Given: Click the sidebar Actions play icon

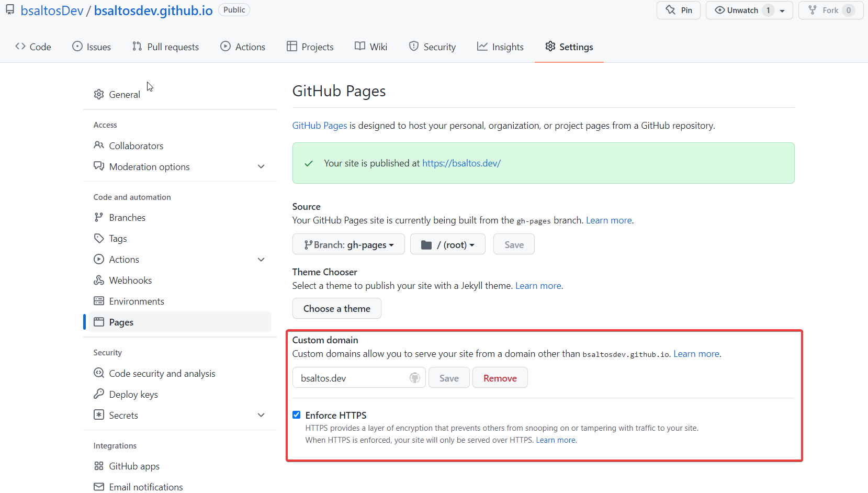Looking at the screenshot, I should coord(99,259).
